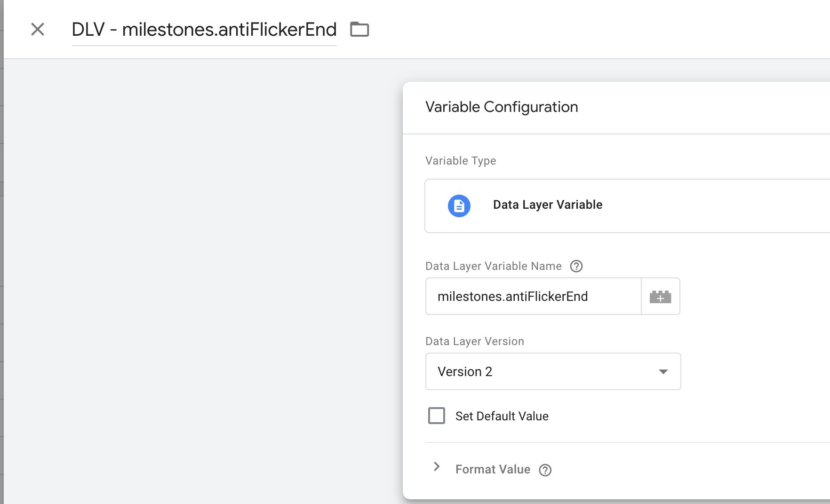Click the Data Layer Variable text label
This screenshot has height=504, width=830.
coord(548,205)
